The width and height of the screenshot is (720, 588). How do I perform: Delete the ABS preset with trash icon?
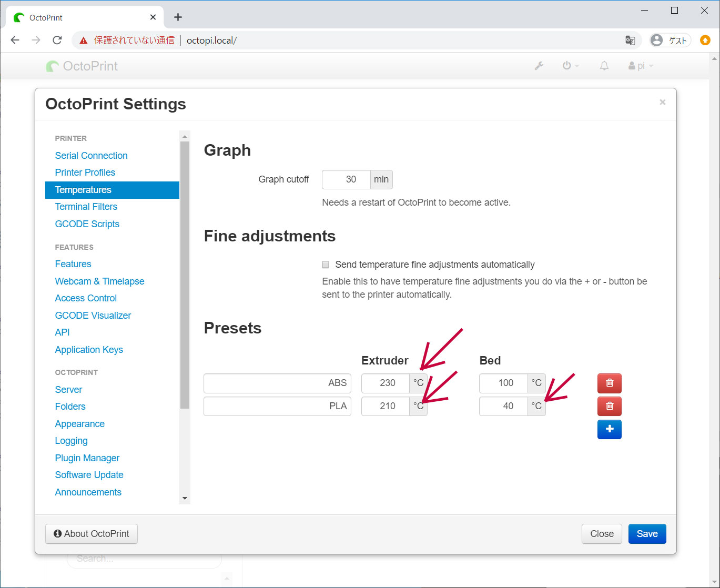click(610, 383)
